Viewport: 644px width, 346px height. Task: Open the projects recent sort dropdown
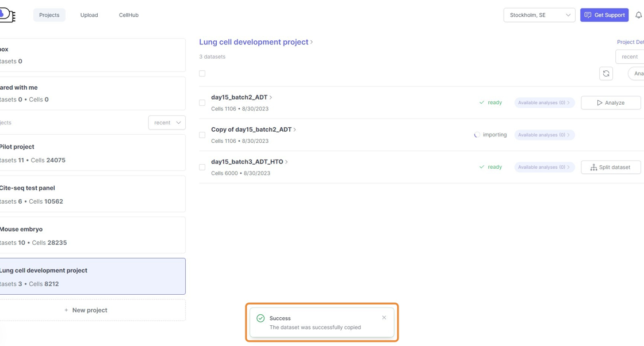[167, 123]
